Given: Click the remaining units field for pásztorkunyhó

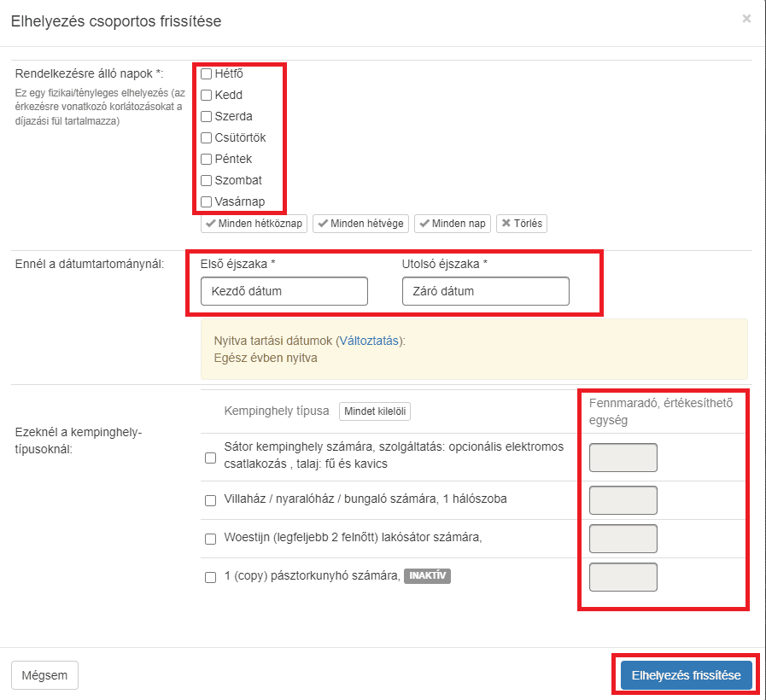Looking at the screenshot, I should click(x=623, y=577).
